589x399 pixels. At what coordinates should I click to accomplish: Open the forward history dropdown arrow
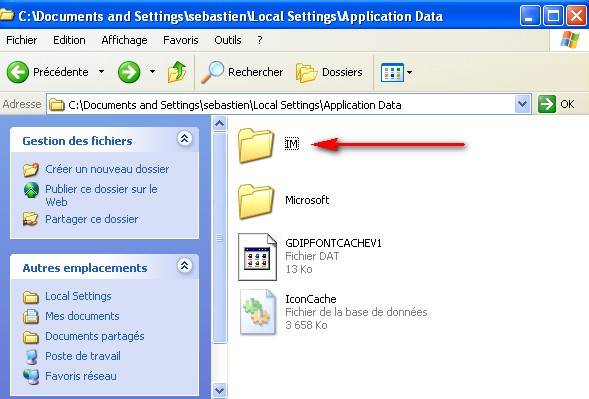153,71
